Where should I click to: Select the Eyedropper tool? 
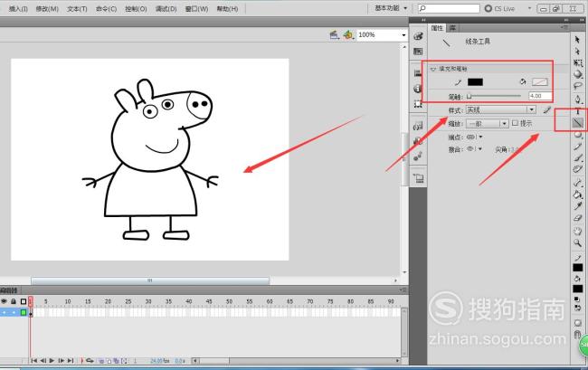pos(577,205)
